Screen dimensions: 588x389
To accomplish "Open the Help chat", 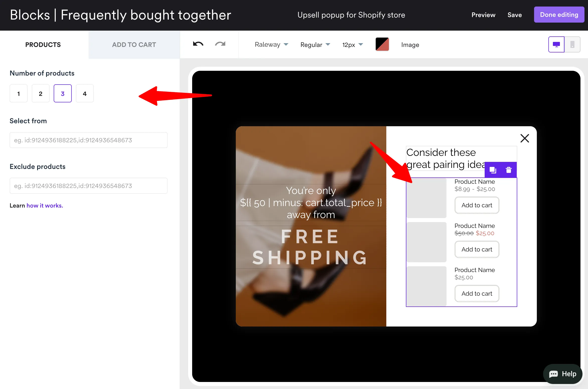I will point(562,374).
